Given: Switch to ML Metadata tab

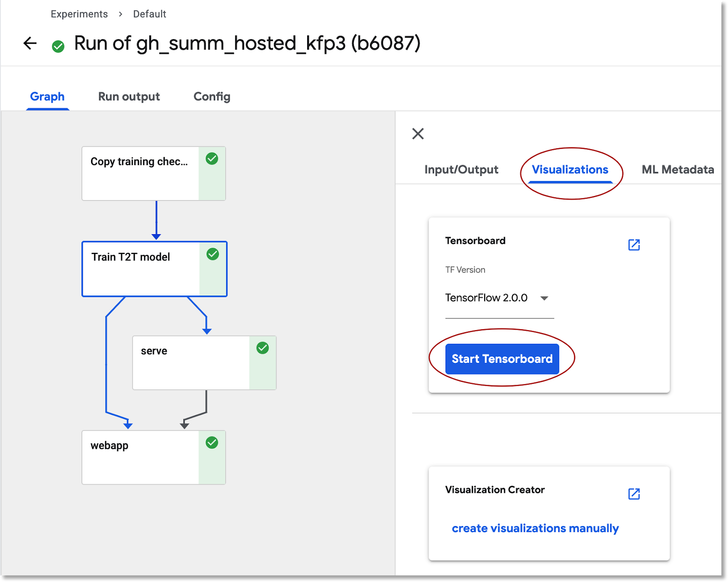Looking at the screenshot, I should 677,170.
